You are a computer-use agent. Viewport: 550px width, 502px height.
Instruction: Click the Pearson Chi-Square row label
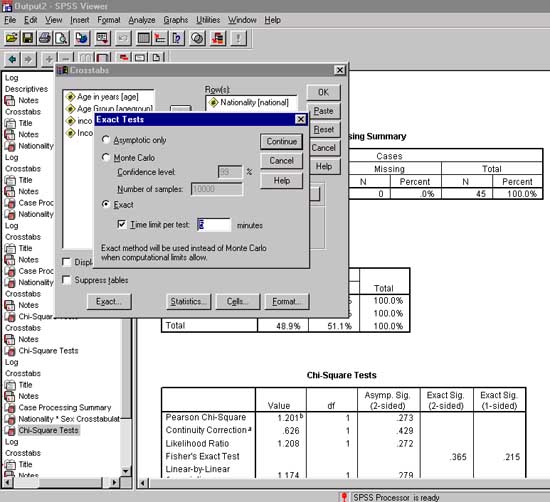206,417
